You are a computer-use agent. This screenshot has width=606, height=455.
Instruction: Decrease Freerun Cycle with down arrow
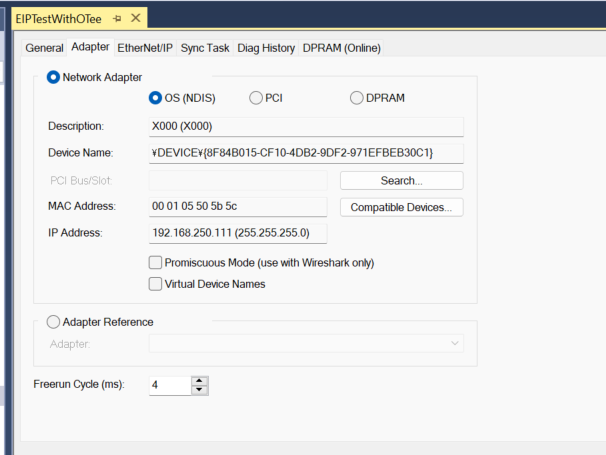[200, 389]
